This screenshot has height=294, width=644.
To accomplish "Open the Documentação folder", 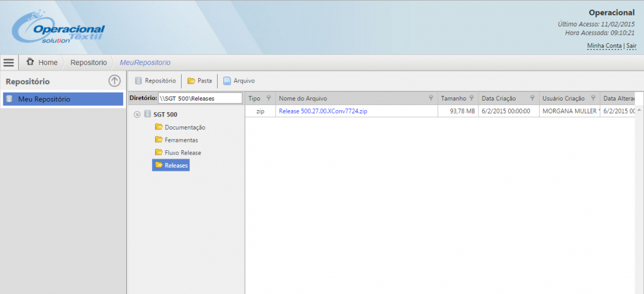I will point(184,127).
